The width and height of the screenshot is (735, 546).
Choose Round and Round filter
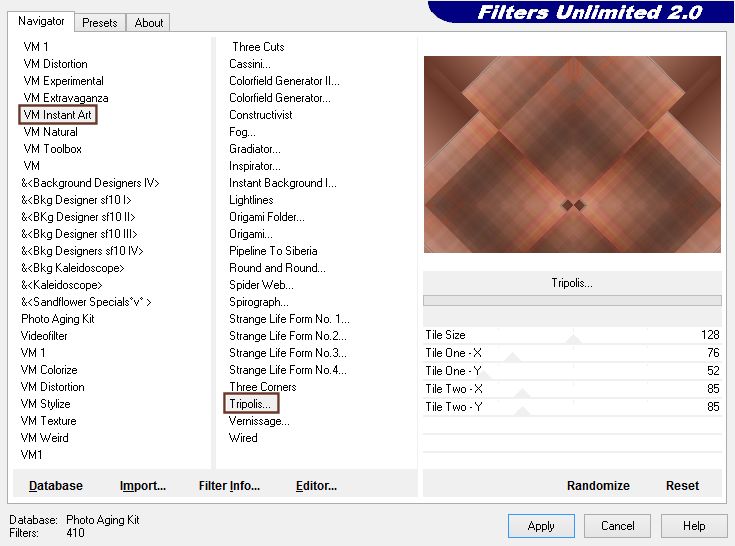[277, 268]
